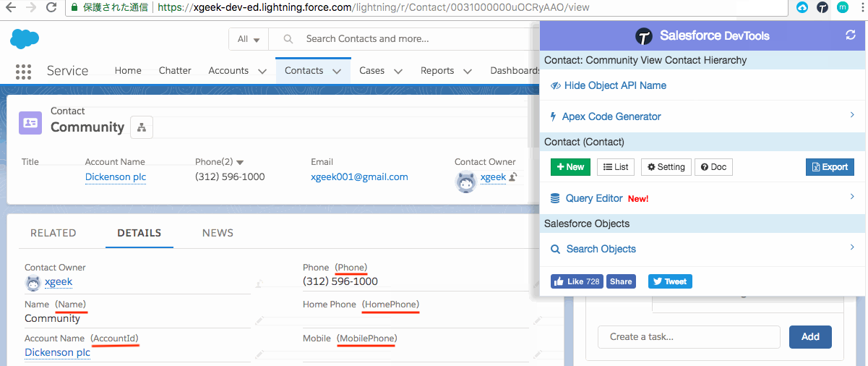Click the search magnifier in global search
Image resolution: width=868 pixels, height=366 pixels.
point(288,39)
